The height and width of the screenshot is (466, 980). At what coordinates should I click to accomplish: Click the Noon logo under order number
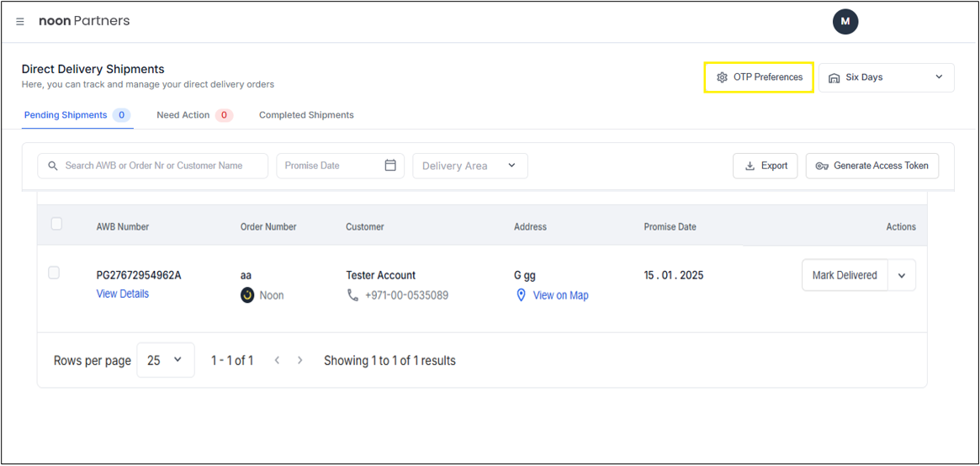point(247,295)
